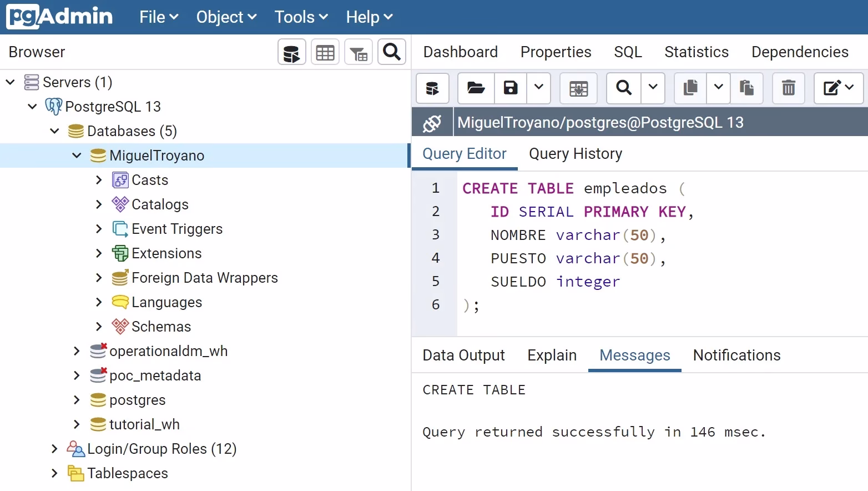
Task: Switch to the Statistics tab
Action: click(697, 52)
